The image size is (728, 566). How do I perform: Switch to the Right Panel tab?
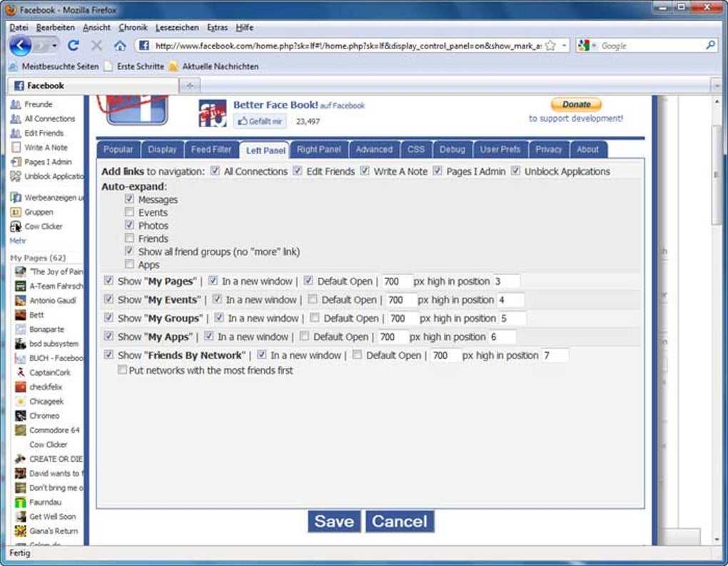pyautogui.click(x=318, y=149)
